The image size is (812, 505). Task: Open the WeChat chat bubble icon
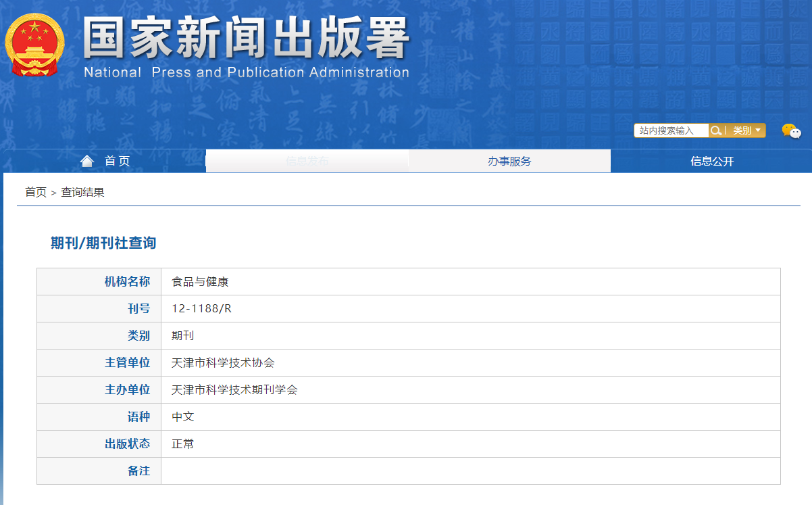790,131
